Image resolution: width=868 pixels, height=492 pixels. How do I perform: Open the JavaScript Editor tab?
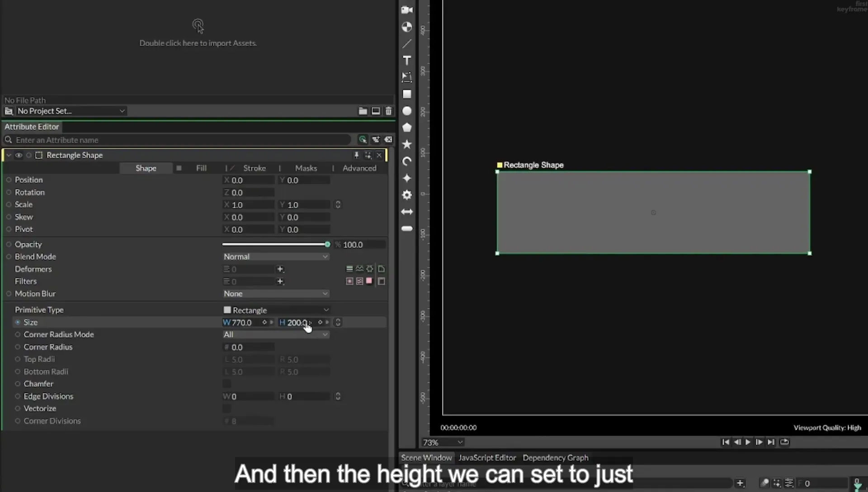pos(487,458)
